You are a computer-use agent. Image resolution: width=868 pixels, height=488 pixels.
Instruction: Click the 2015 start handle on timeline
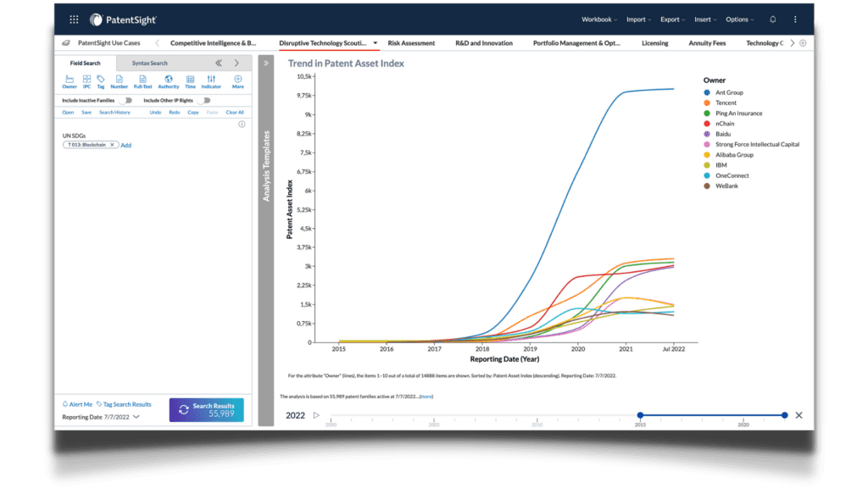pos(640,415)
